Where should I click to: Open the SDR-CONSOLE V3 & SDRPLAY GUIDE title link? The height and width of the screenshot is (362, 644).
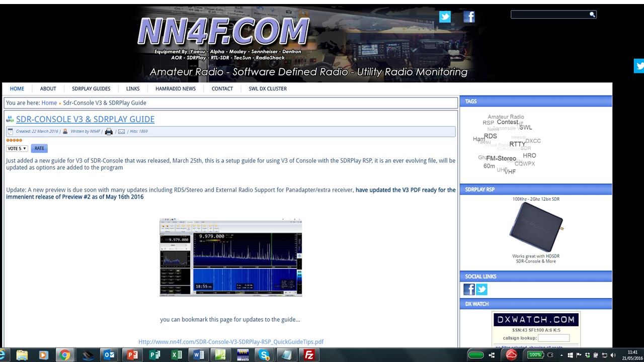(85, 119)
